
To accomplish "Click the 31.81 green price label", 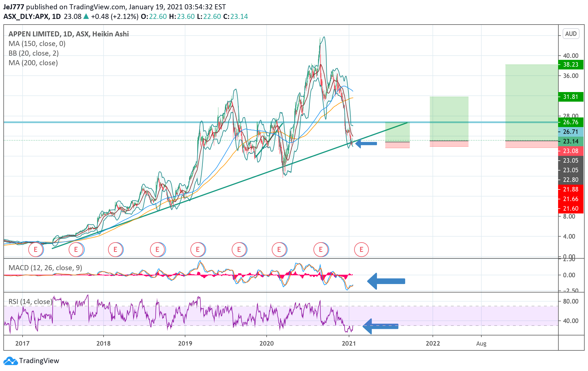I will pyautogui.click(x=571, y=97).
